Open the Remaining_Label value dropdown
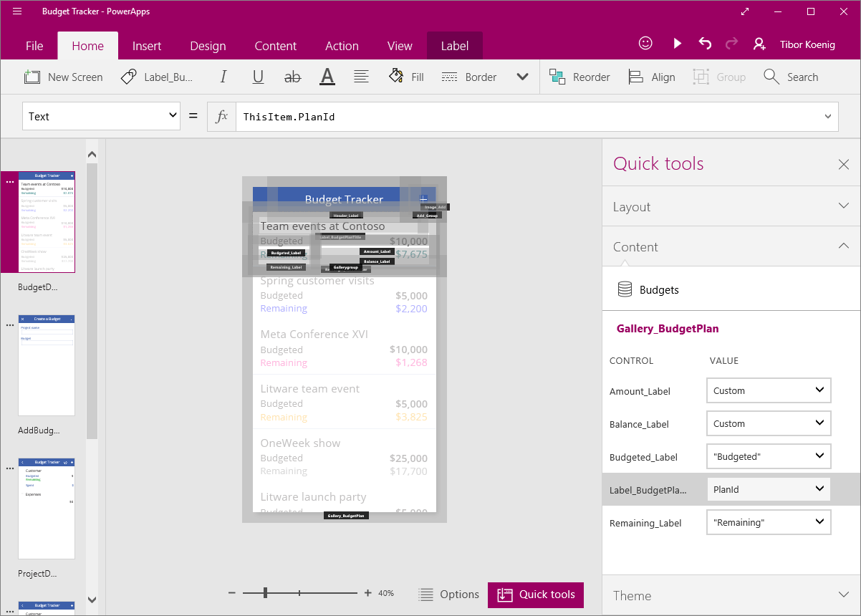Screen dimensions: 861x616 click(x=769, y=523)
